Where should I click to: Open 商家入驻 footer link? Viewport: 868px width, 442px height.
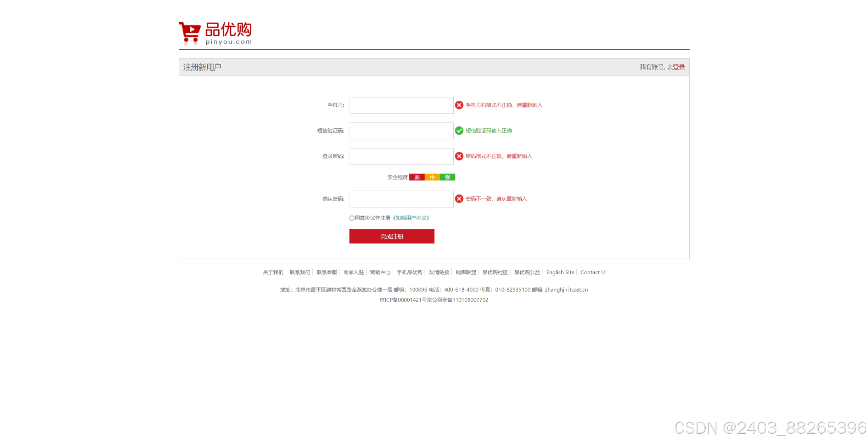(354, 272)
